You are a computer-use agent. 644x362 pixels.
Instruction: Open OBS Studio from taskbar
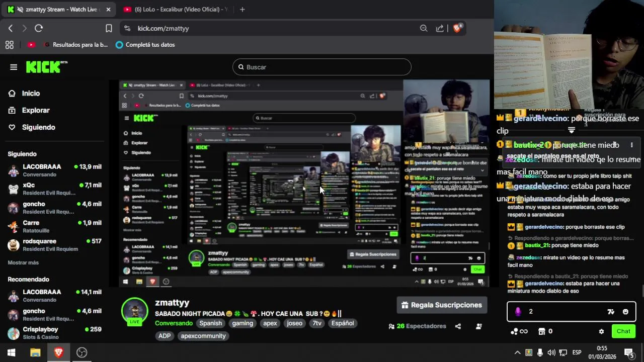82,353
